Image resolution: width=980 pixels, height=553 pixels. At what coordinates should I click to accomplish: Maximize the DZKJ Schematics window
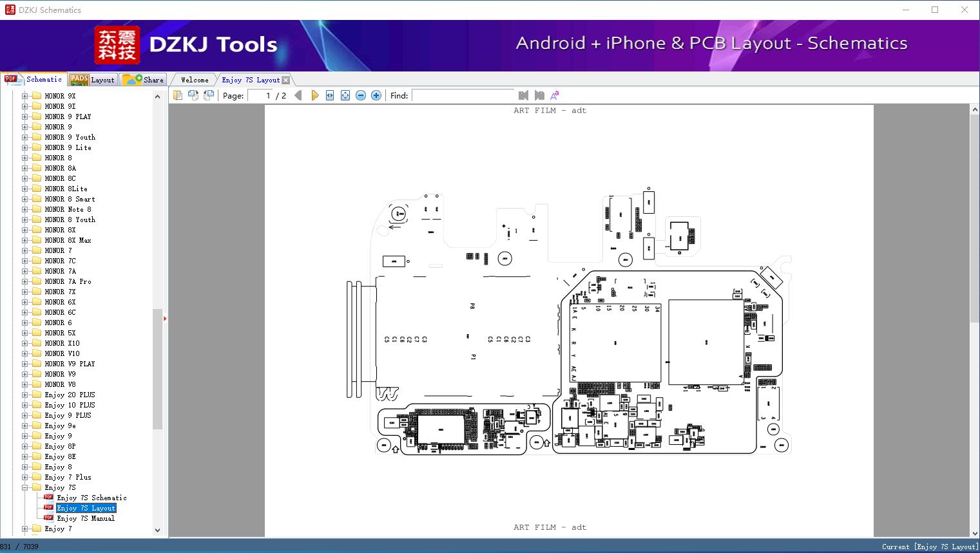(935, 10)
